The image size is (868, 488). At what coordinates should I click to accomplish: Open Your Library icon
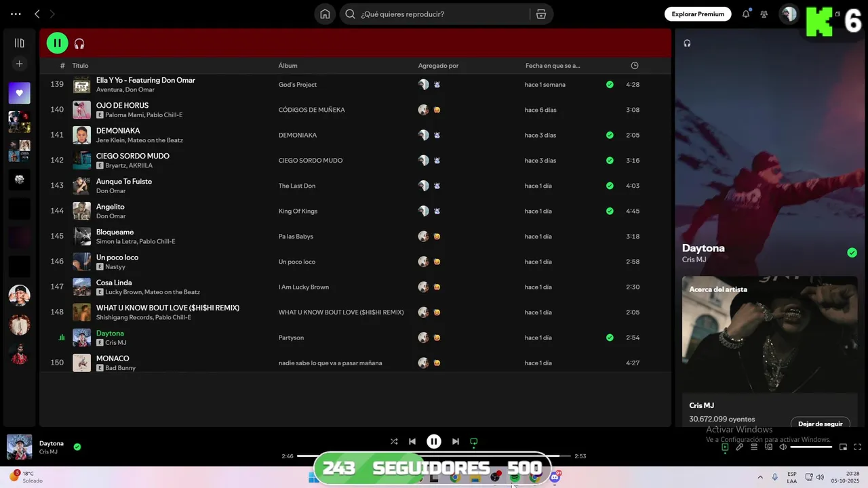(19, 43)
